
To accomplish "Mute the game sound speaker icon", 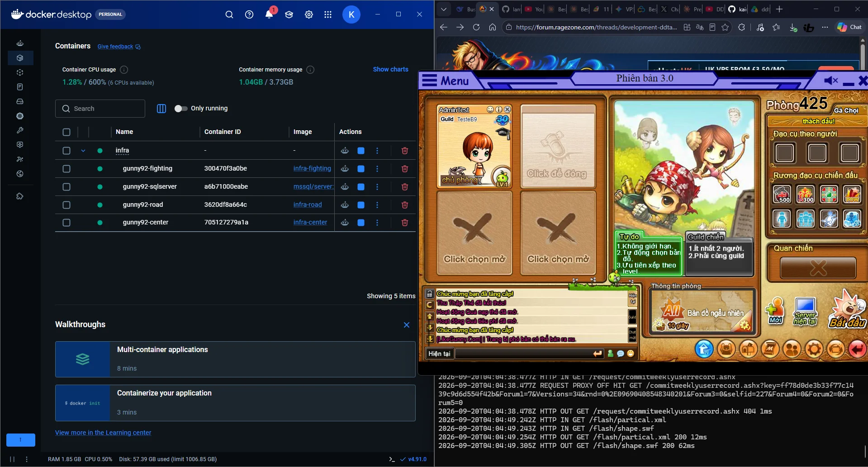I will [x=831, y=81].
